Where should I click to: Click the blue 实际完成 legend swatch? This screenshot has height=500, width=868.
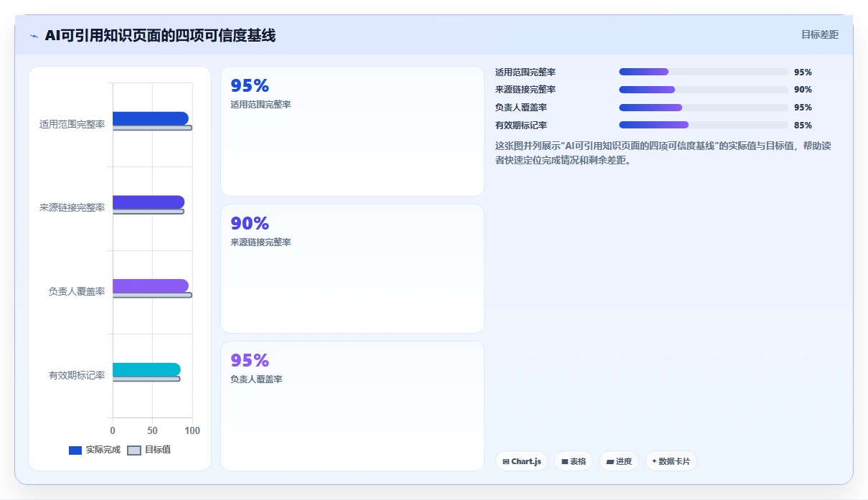(x=75, y=451)
